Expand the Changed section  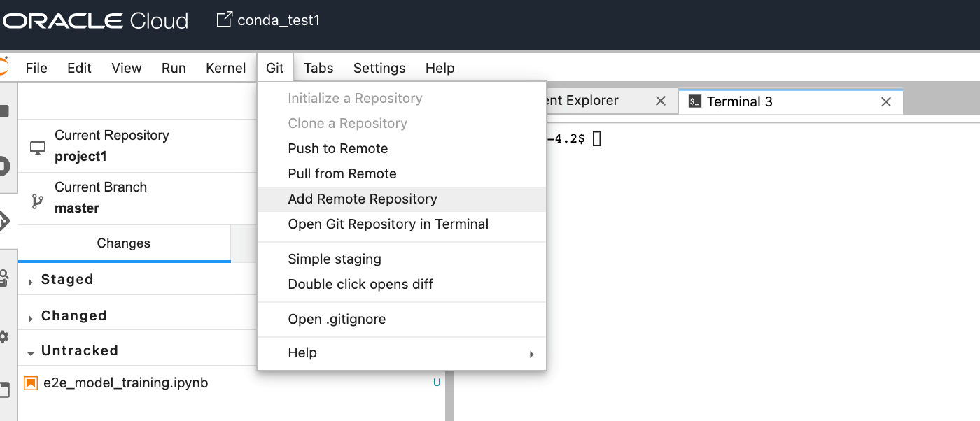click(73, 316)
